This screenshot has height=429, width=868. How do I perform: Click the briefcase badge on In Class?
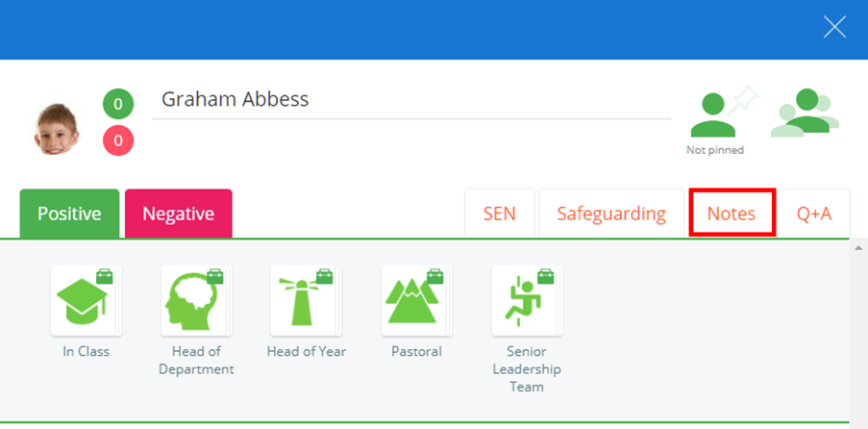(x=105, y=276)
